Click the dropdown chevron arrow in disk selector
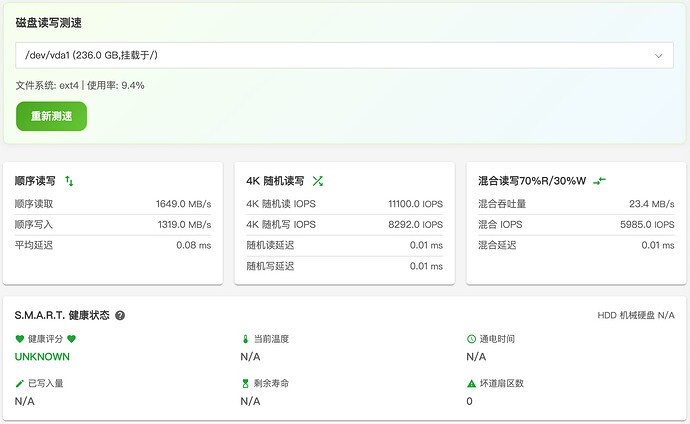690x424 pixels. 658,56
